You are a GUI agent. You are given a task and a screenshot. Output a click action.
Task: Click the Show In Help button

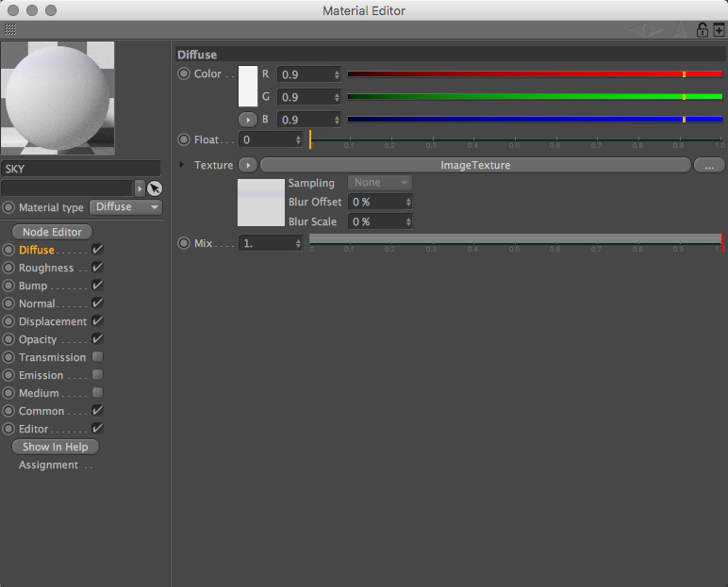[56, 447]
